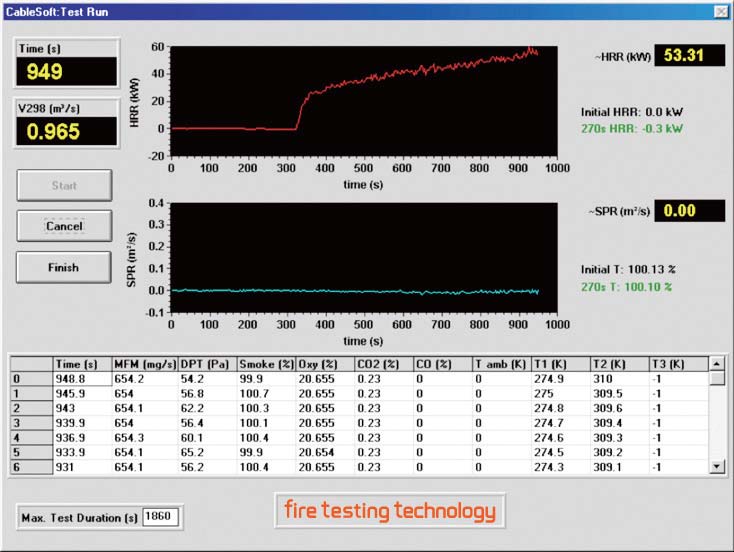Click the Finish button
Screen dimensions: 734x552
[64, 267]
